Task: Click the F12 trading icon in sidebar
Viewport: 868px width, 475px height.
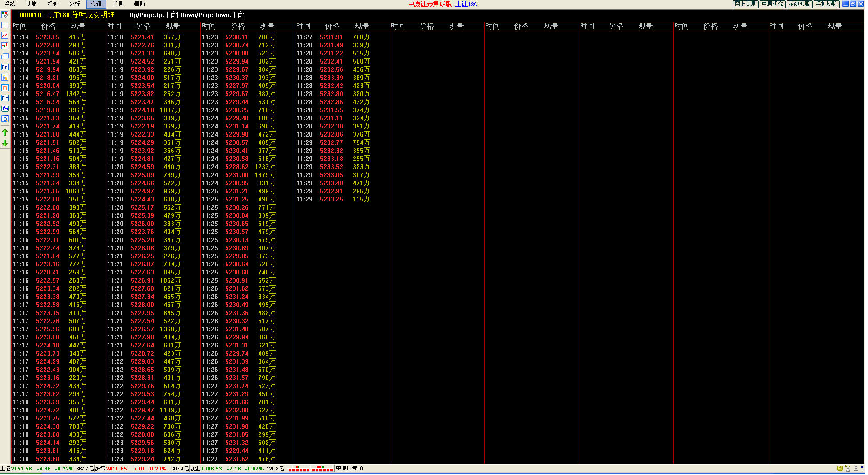Action: click(5, 98)
